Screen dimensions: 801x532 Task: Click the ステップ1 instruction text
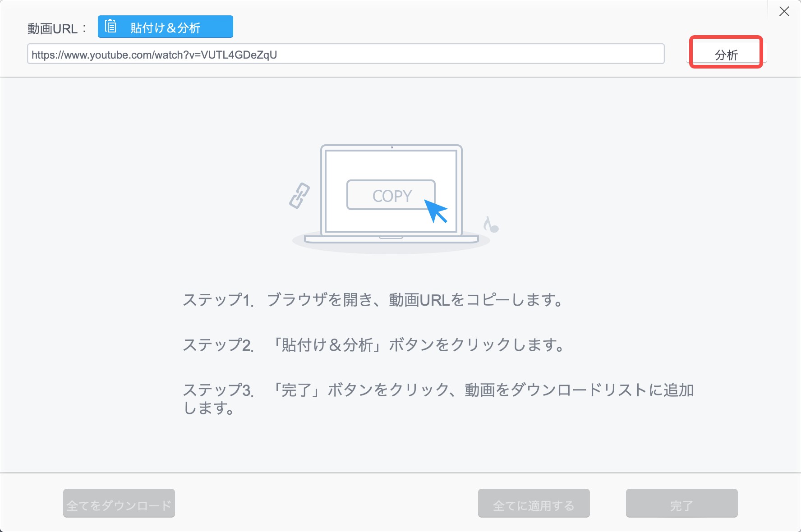(x=373, y=300)
